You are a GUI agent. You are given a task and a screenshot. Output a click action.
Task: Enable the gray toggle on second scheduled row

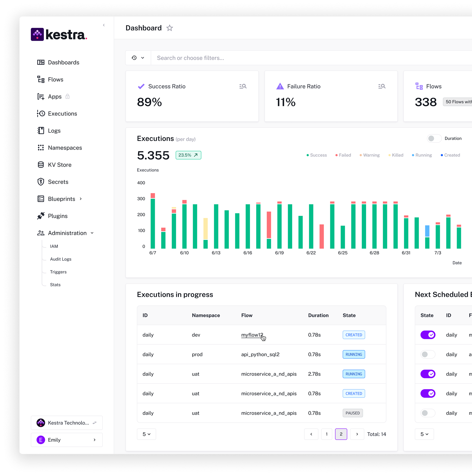428,354
